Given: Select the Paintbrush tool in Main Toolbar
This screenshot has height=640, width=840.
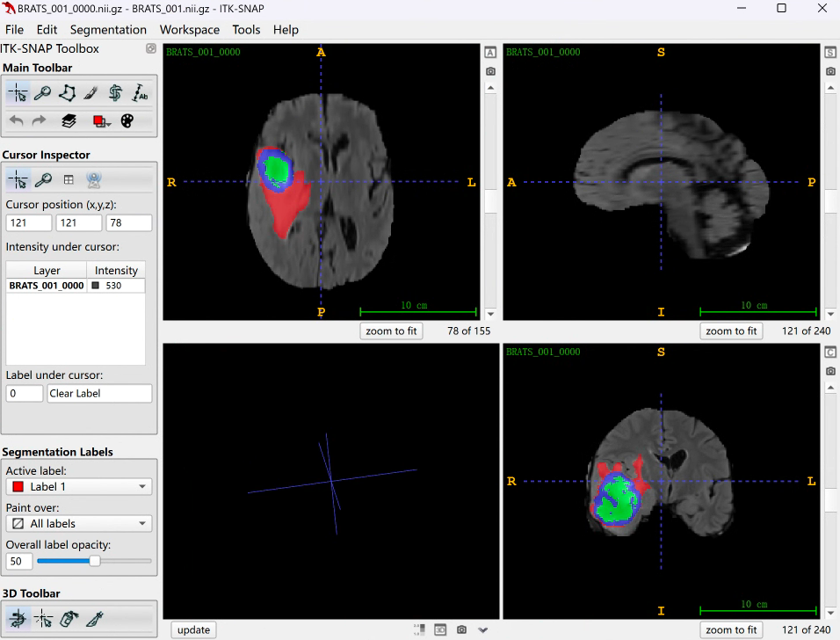Looking at the screenshot, I should click(91, 93).
